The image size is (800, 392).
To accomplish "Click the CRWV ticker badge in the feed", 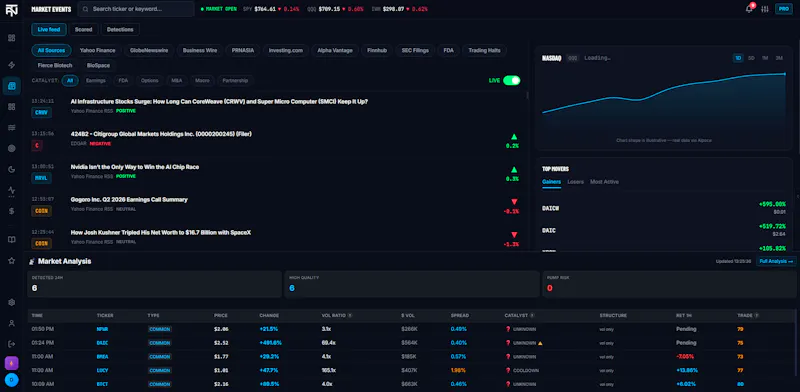I will tap(41, 112).
